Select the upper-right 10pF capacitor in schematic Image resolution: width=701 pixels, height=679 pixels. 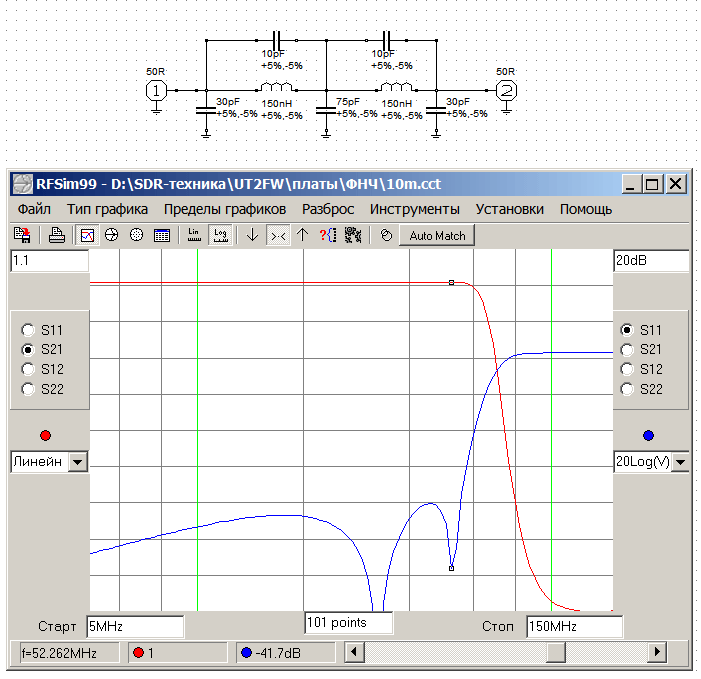point(387,41)
